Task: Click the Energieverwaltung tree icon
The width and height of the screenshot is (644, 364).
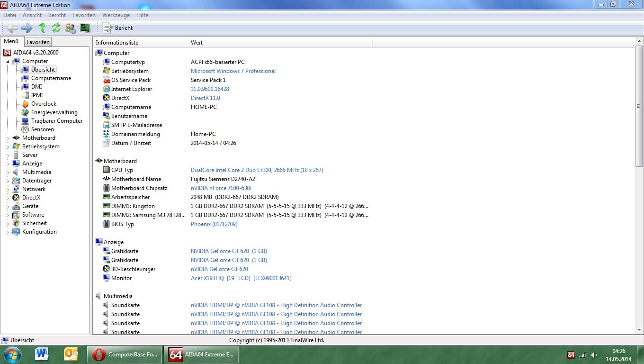Action: pyautogui.click(x=25, y=112)
